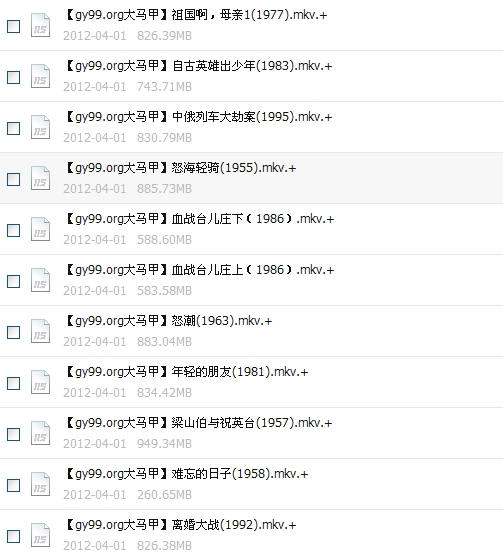
Task: Toggle the checkbox for 离婚大战(1992).mkv
Action: 13,536
